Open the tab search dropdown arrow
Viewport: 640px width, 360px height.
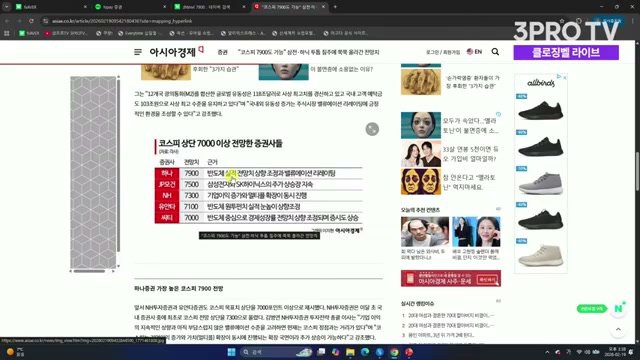click(7, 7)
